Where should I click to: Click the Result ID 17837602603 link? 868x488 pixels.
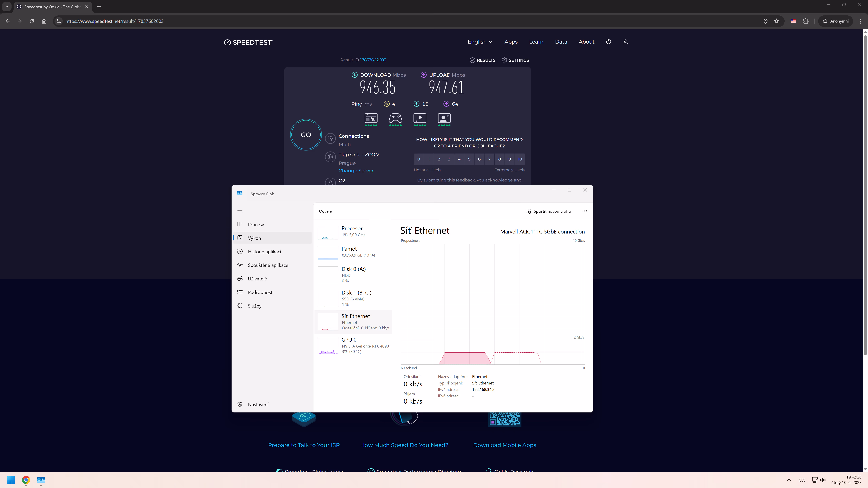(x=373, y=60)
